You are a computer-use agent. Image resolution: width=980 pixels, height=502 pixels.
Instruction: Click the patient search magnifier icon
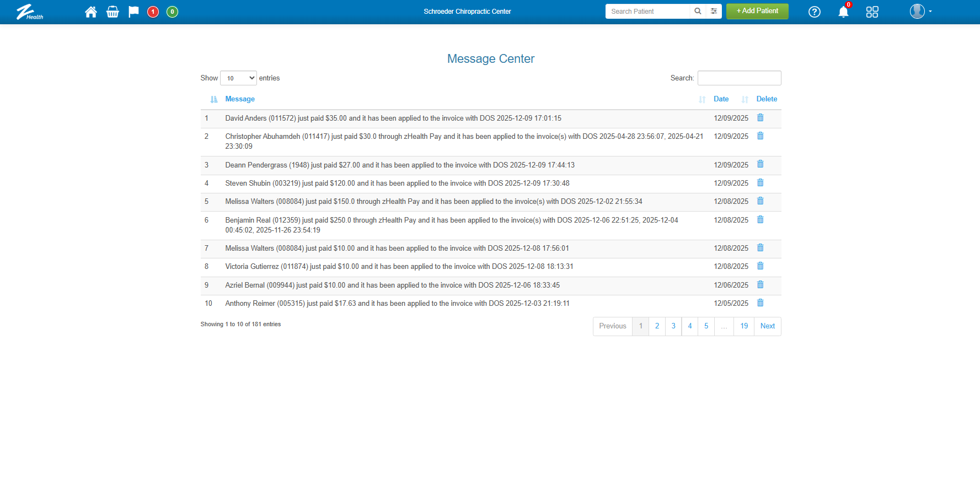click(698, 11)
